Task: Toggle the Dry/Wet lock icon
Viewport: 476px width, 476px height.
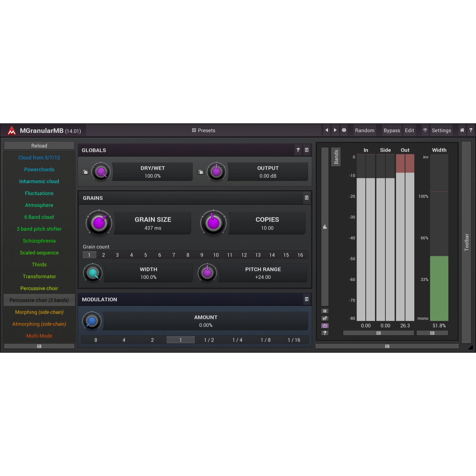Action: [85, 172]
